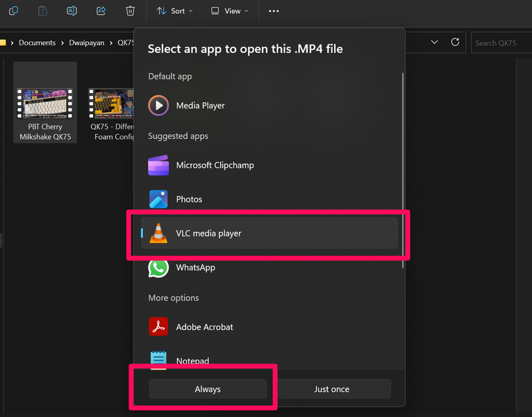The height and width of the screenshot is (417, 532).
Task: Select Photos from the app list
Action: [189, 199]
